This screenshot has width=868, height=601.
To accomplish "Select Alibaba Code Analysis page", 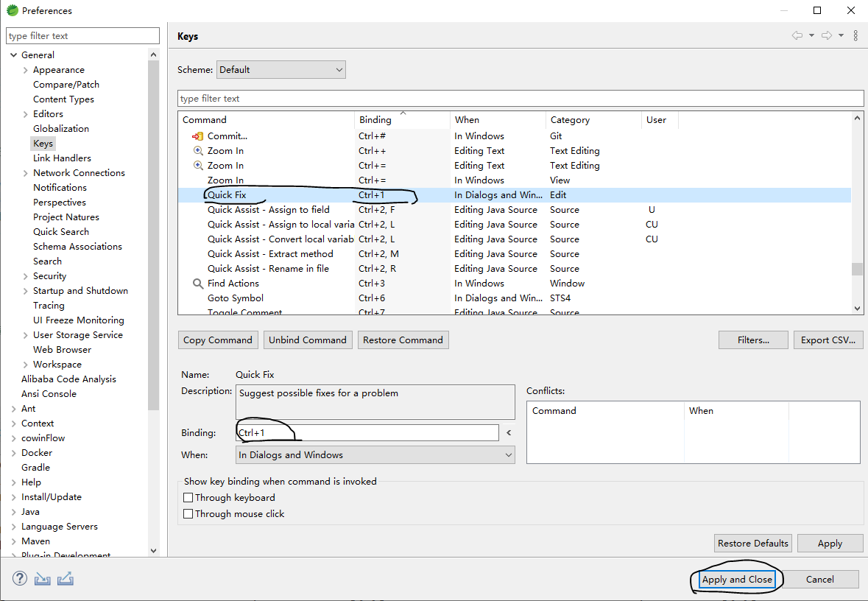I will coord(68,379).
